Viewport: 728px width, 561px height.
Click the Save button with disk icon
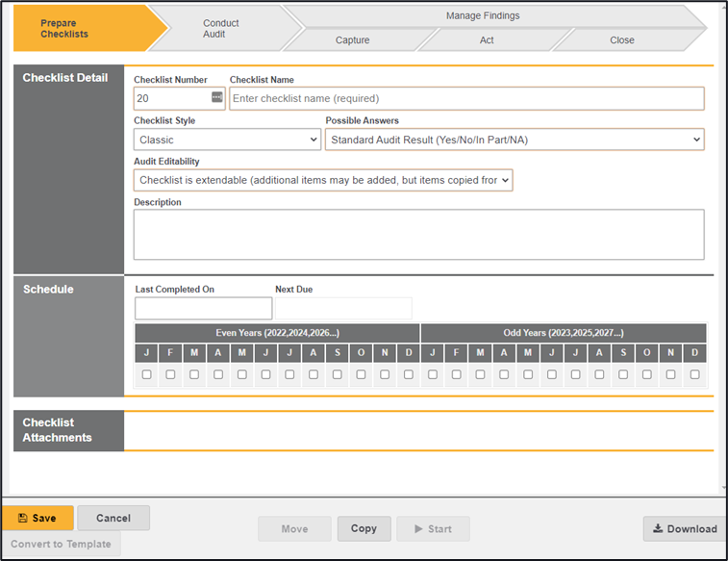coord(38,518)
